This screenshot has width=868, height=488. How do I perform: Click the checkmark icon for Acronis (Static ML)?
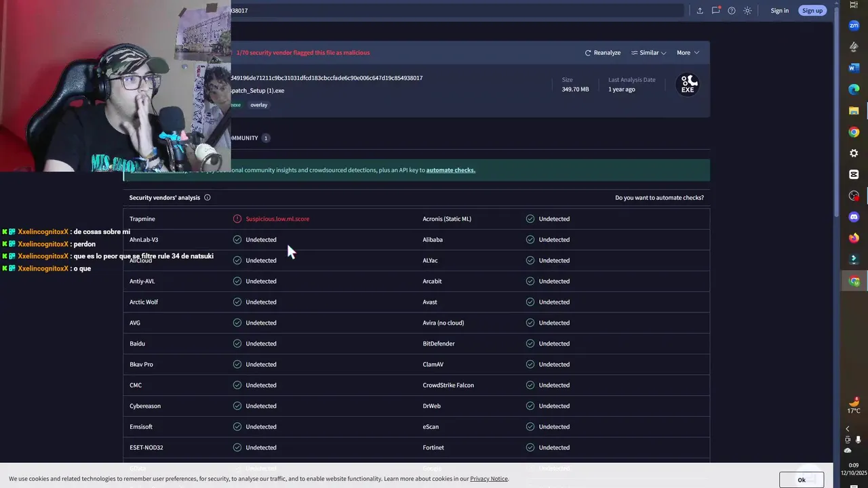point(530,219)
